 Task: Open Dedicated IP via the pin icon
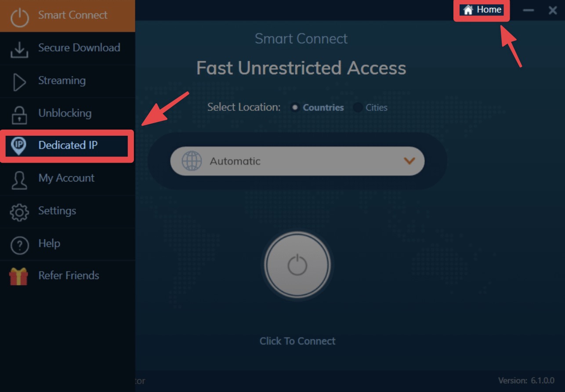point(18,146)
